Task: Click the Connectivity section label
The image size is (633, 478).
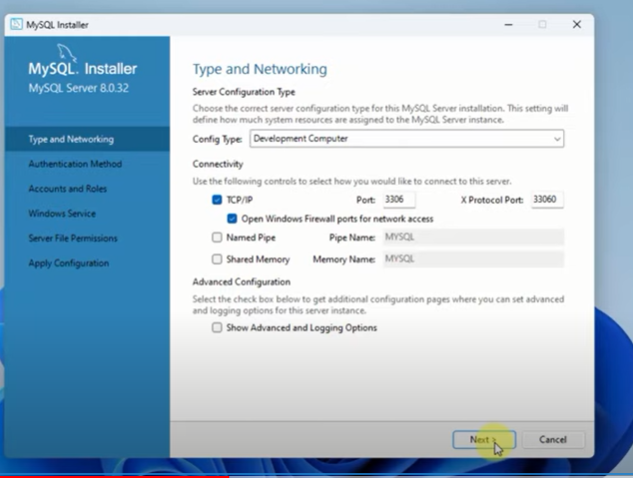Action: click(x=218, y=164)
